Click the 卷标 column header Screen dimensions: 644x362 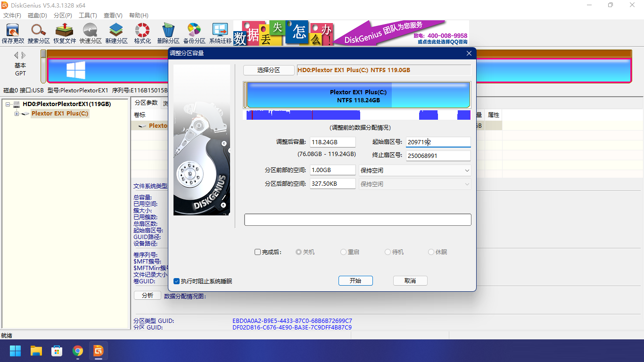[x=140, y=115]
